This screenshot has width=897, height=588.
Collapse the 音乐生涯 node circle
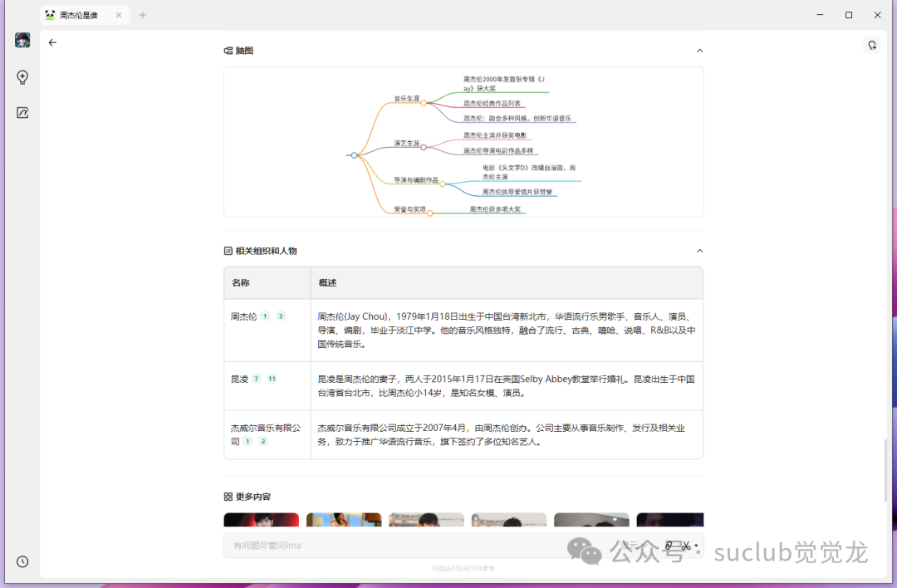tap(424, 103)
